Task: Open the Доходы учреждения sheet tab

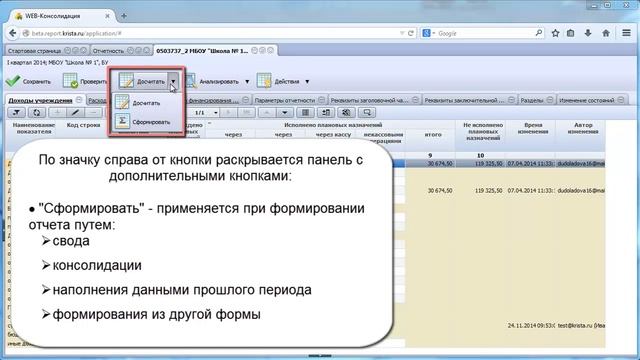Action: tap(40, 100)
